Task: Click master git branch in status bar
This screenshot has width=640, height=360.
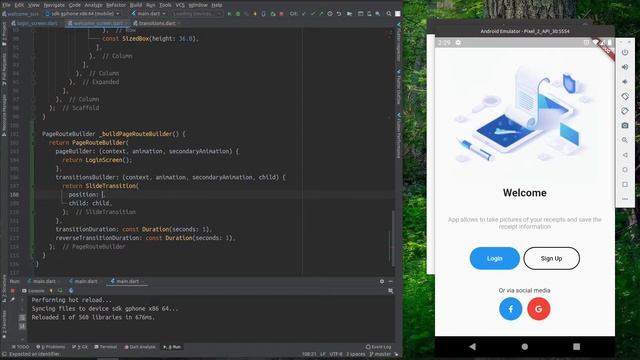Action: point(379,354)
